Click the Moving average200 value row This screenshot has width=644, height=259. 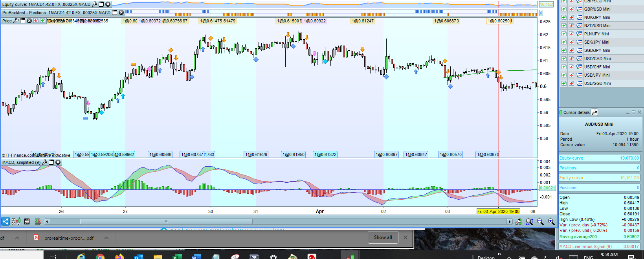599,237
